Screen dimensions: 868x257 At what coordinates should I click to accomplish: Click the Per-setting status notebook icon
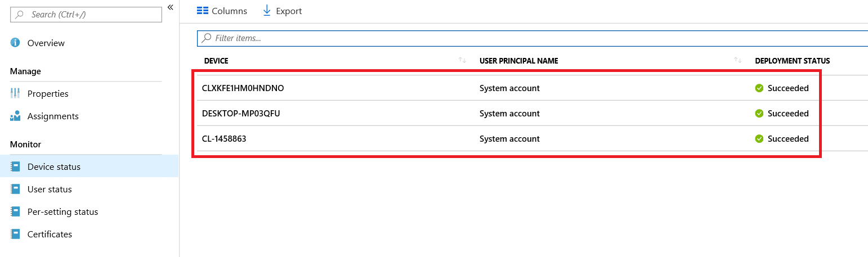point(16,211)
